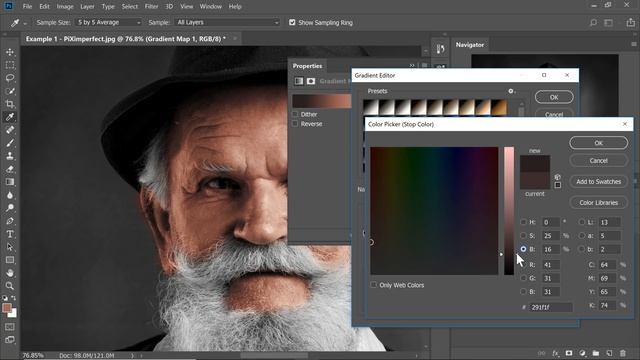Click the fx layer style icon

pos(555,353)
